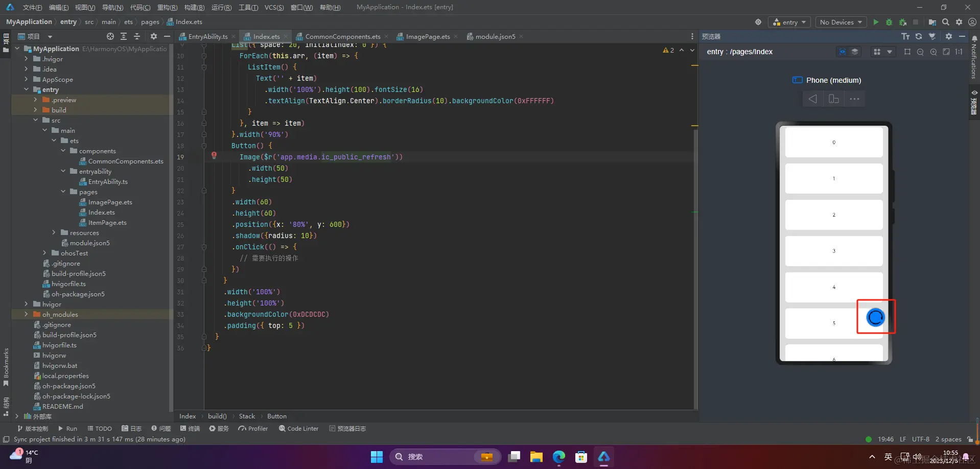Collapse the entry folder in tree
980x469 pixels.
26,89
